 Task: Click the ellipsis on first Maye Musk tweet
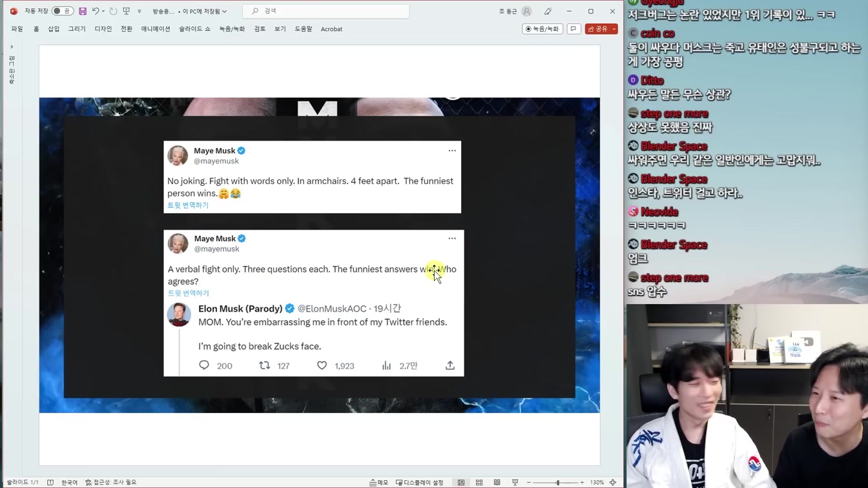(452, 150)
